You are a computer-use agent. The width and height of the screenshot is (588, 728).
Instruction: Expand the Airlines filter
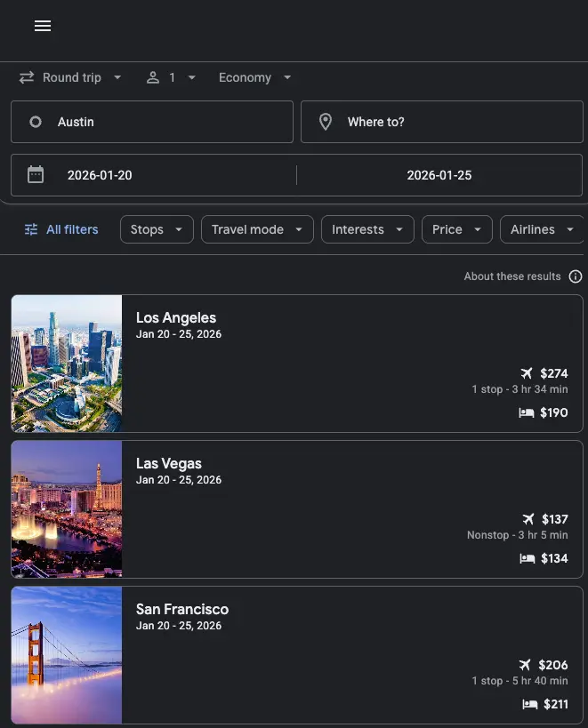pyautogui.click(x=542, y=229)
